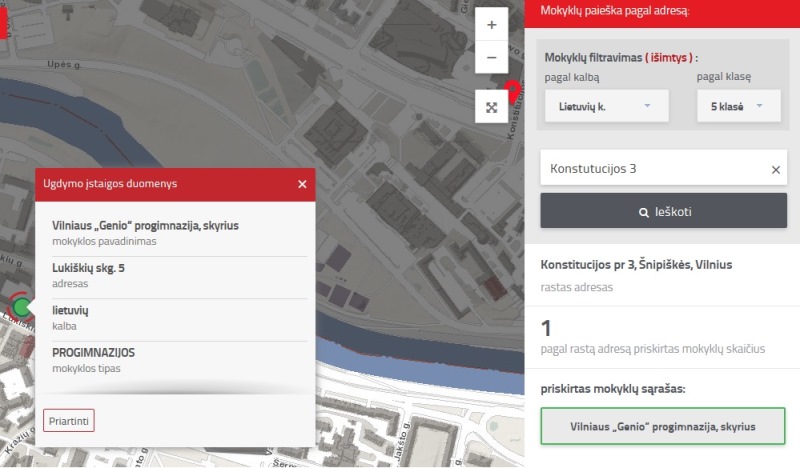Open the class dropdown 5 klasė
Viewport: 800px width, 468px height.
[739, 106]
